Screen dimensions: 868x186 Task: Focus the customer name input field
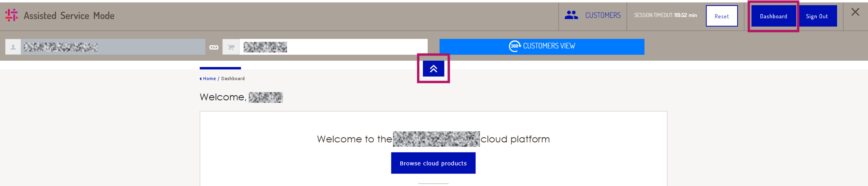pyautogui.click(x=113, y=47)
